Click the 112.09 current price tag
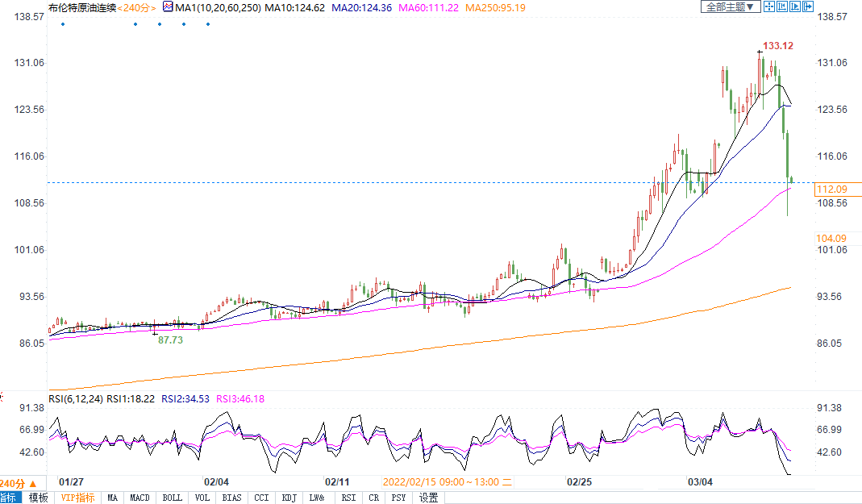862x504 pixels. [831, 189]
